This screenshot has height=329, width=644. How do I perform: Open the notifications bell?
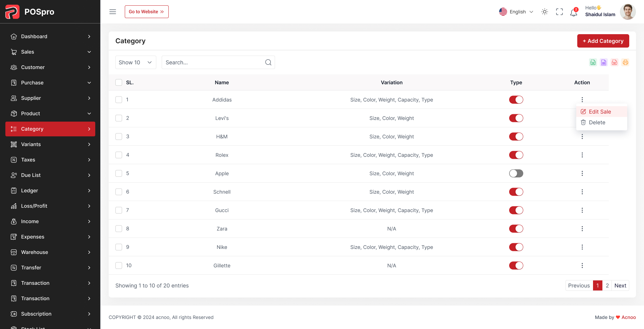pyautogui.click(x=574, y=13)
